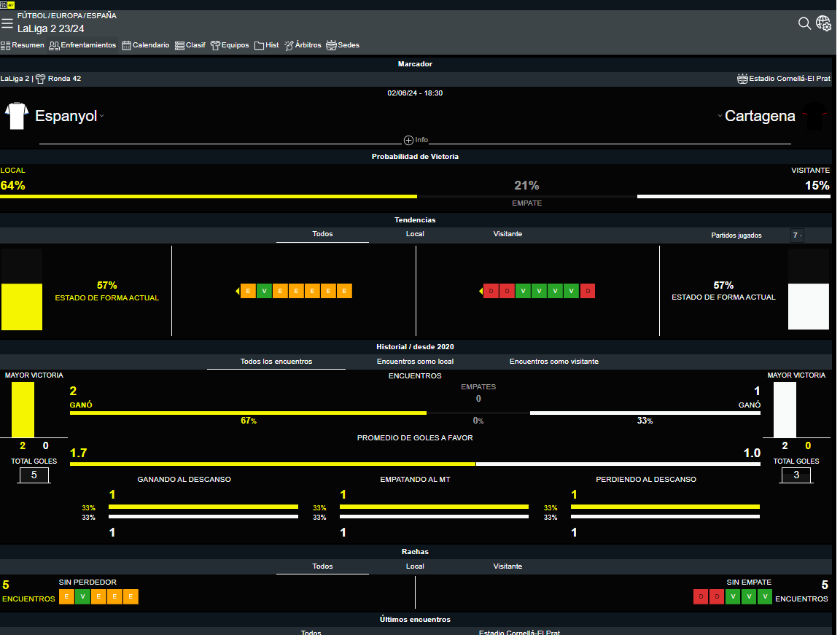
Task: Click the yellow local win probability bar
Action: [208, 196]
